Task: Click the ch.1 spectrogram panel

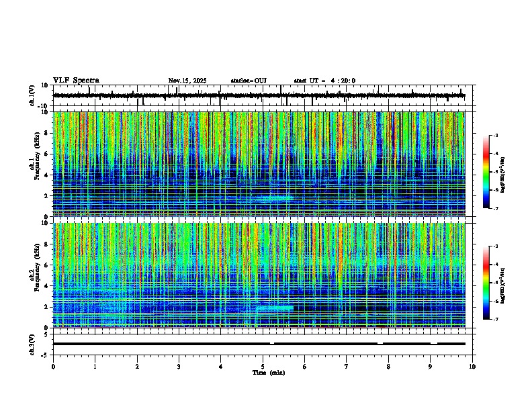Action: 259,164
